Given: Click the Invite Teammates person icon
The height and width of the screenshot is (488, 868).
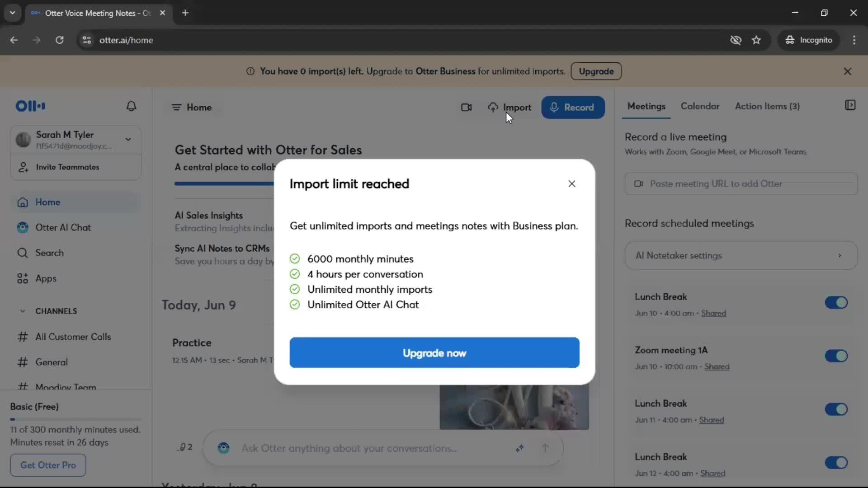Looking at the screenshot, I should (23, 167).
